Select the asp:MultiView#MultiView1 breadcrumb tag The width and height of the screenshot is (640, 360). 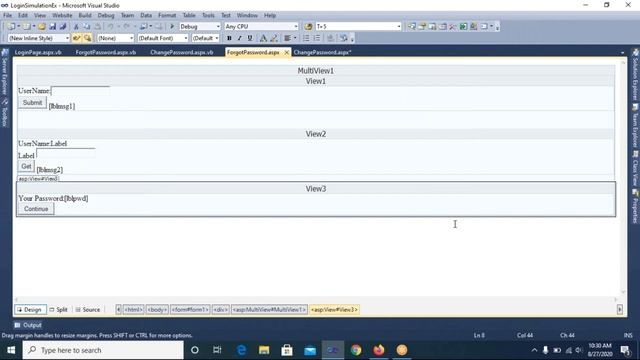(x=269, y=310)
